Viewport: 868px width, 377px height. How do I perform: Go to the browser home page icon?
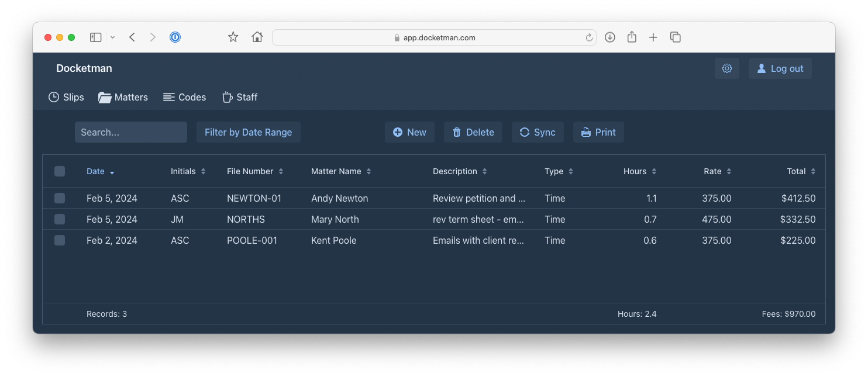click(257, 37)
